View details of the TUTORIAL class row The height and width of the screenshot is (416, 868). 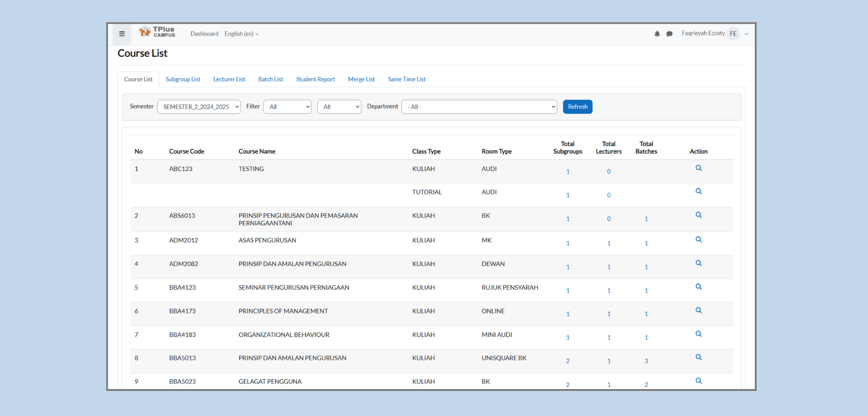pos(699,192)
